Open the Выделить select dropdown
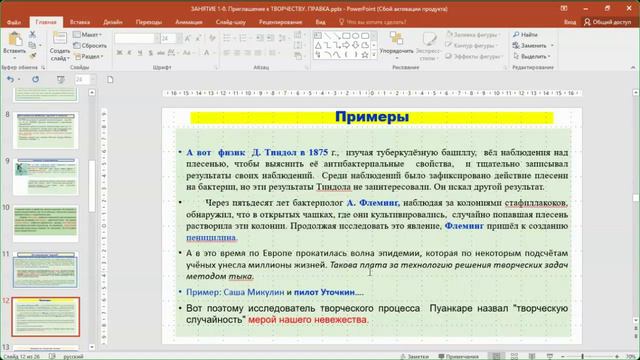The height and width of the screenshot is (360, 640). (x=532, y=56)
